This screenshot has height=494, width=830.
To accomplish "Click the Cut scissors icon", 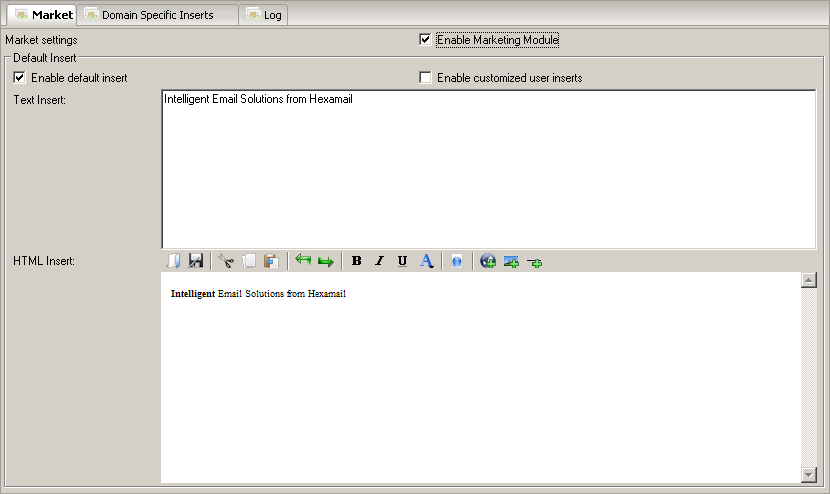I will pyautogui.click(x=226, y=261).
